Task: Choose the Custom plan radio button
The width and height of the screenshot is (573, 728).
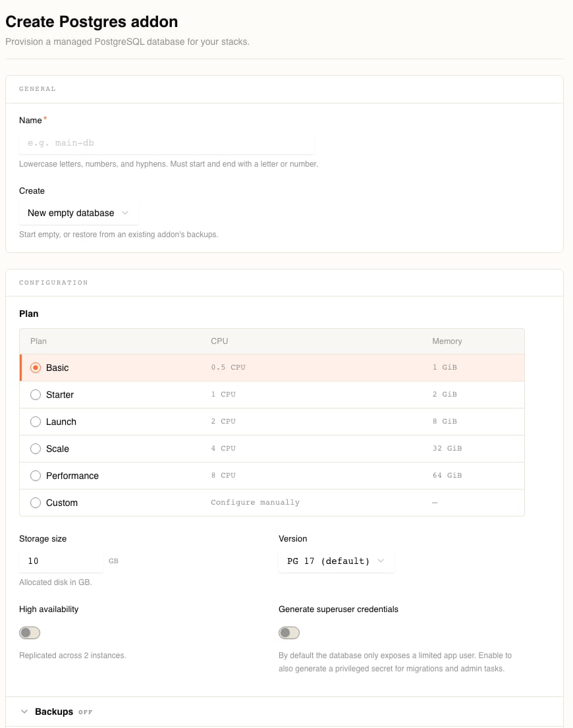Action: (36, 503)
